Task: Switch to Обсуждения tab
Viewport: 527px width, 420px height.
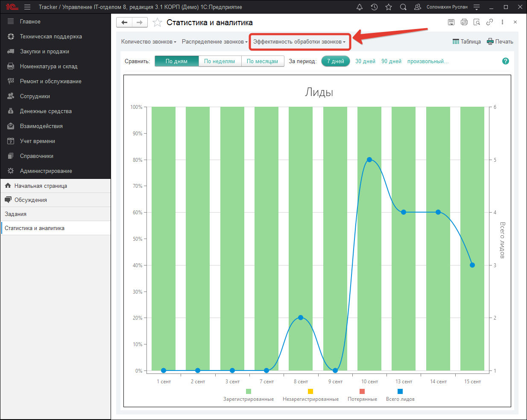Action: pos(31,200)
